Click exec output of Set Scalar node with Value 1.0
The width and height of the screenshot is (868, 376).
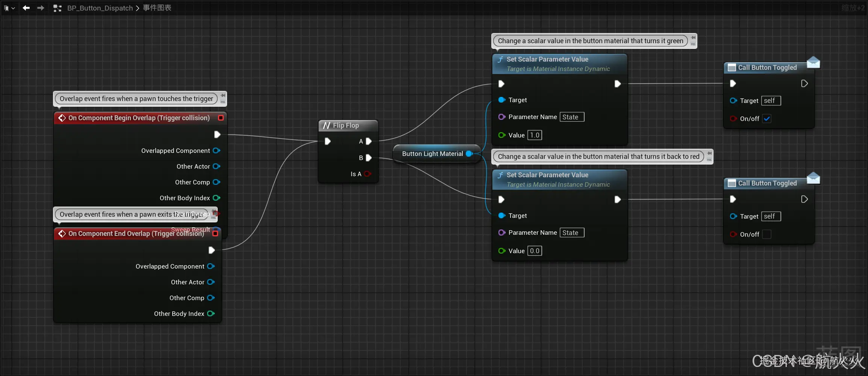(617, 84)
